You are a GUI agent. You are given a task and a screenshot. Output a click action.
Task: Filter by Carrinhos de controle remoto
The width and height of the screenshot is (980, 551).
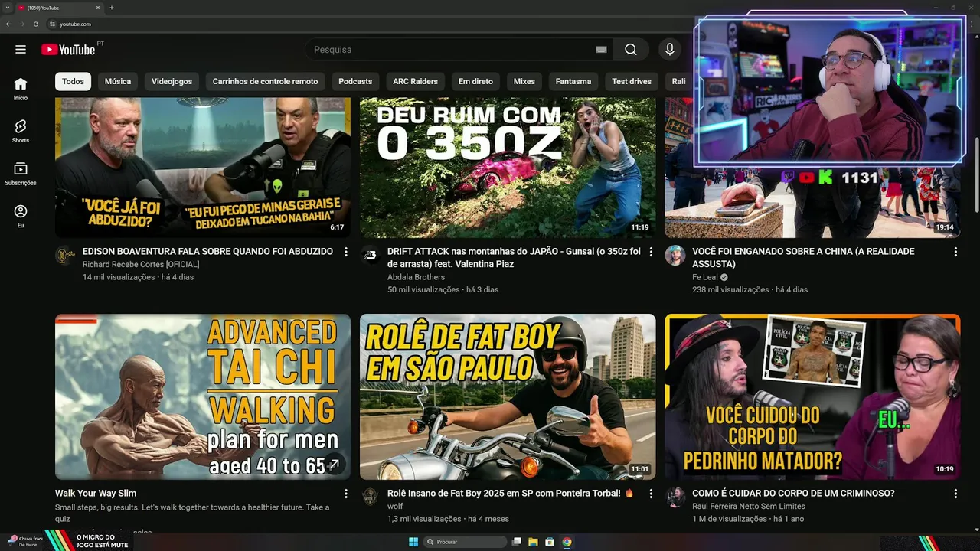click(x=265, y=81)
